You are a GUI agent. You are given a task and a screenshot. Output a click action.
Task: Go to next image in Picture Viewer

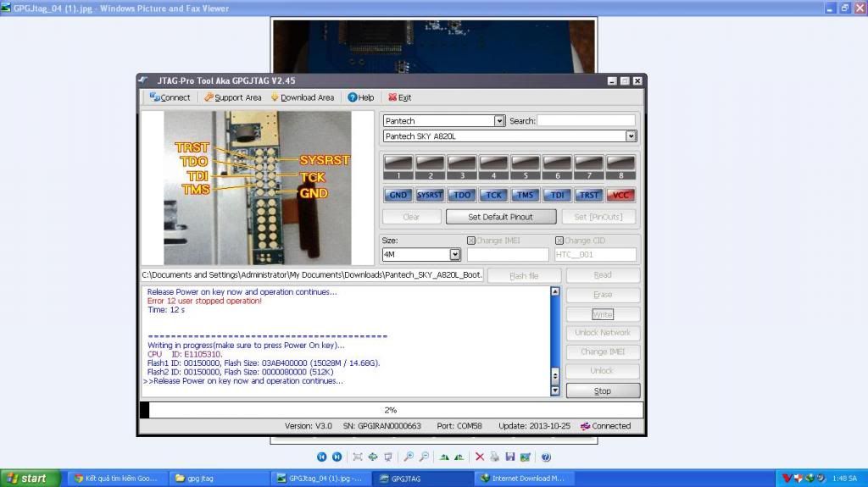(337, 457)
